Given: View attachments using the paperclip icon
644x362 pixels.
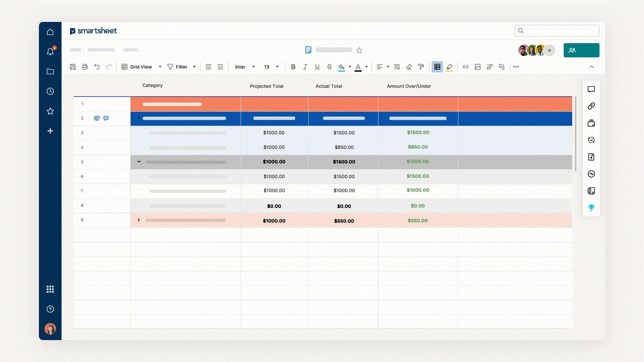Looking at the screenshot, I should pos(591,106).
